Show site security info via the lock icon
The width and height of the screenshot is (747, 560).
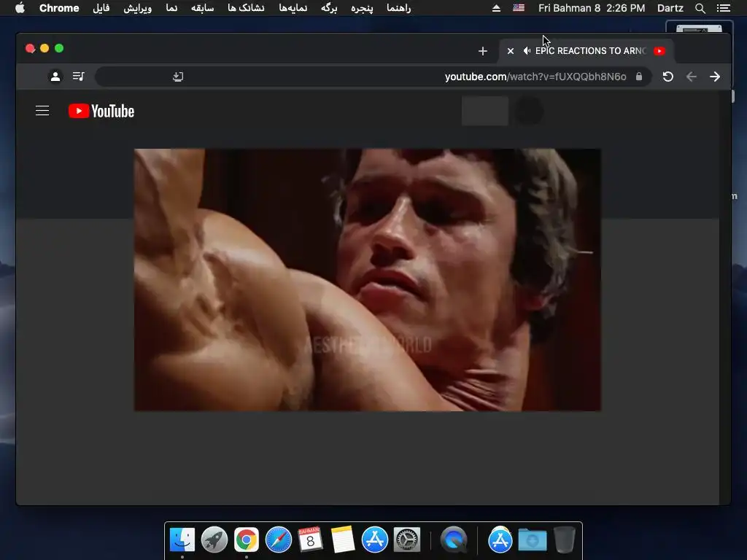(639, 77)
